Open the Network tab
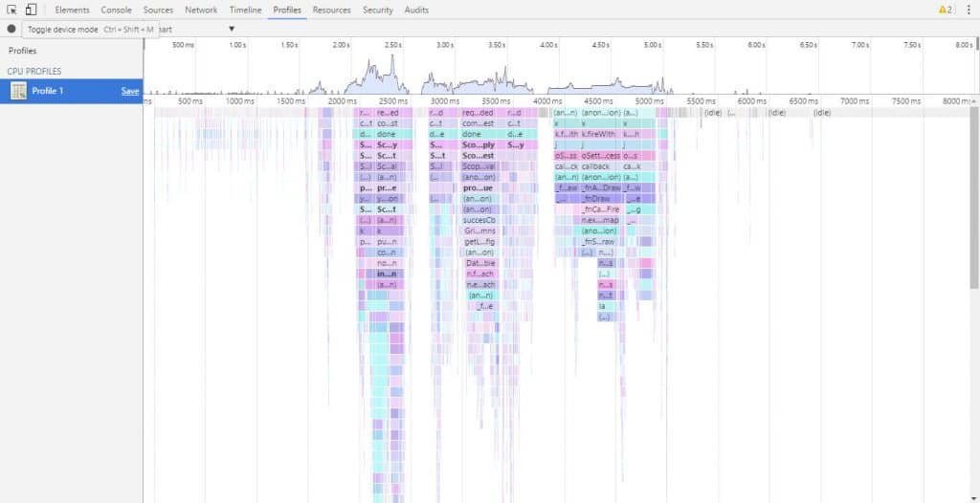 pos(201,10)
